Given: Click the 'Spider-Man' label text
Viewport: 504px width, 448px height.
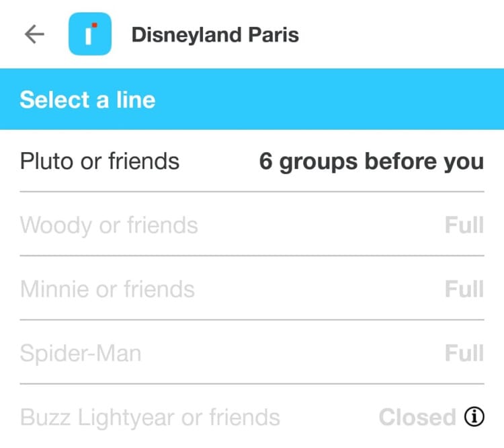Looking at the screenshot, I should coord(81,353).
